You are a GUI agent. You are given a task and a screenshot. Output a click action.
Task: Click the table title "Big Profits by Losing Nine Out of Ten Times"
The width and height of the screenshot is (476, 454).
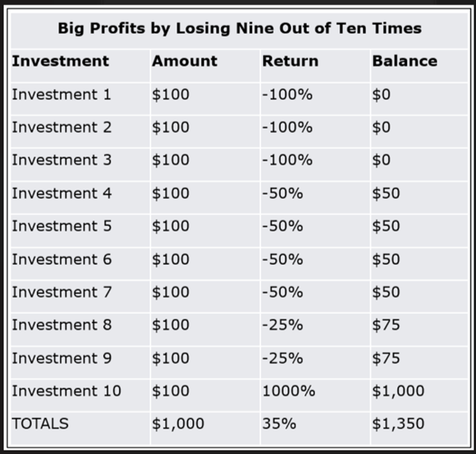[240, 28]
